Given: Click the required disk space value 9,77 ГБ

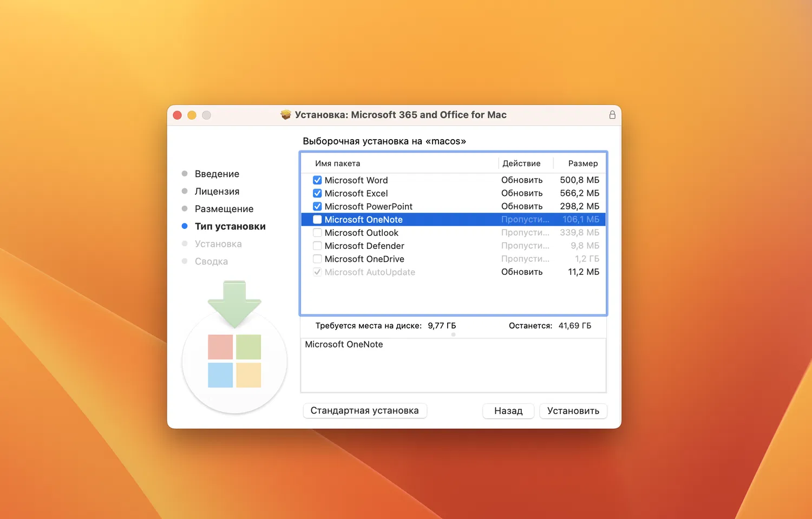Looking at the screenshot, I should (442, 326).
